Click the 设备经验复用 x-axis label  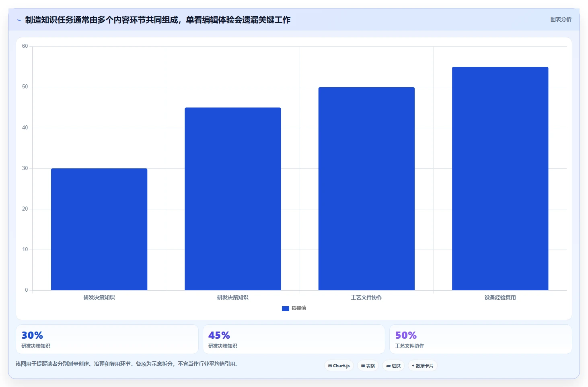(x=500, y=297)
